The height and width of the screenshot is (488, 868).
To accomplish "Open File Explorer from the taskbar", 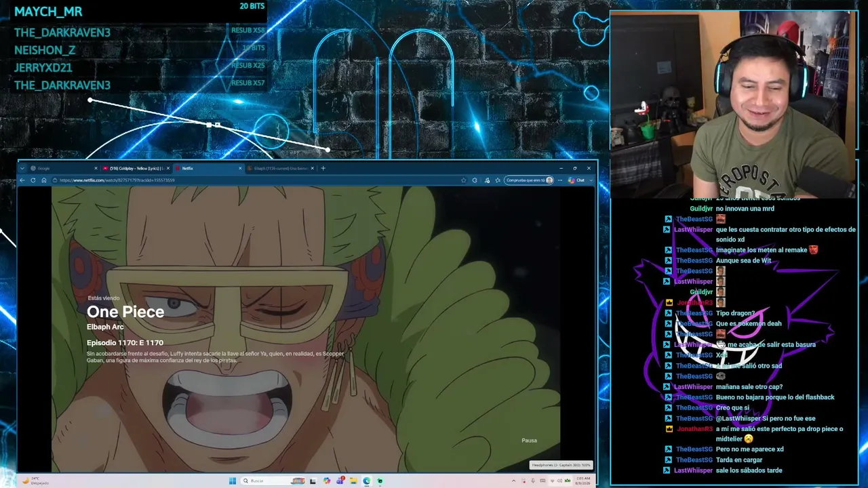I will coord(353,481).
